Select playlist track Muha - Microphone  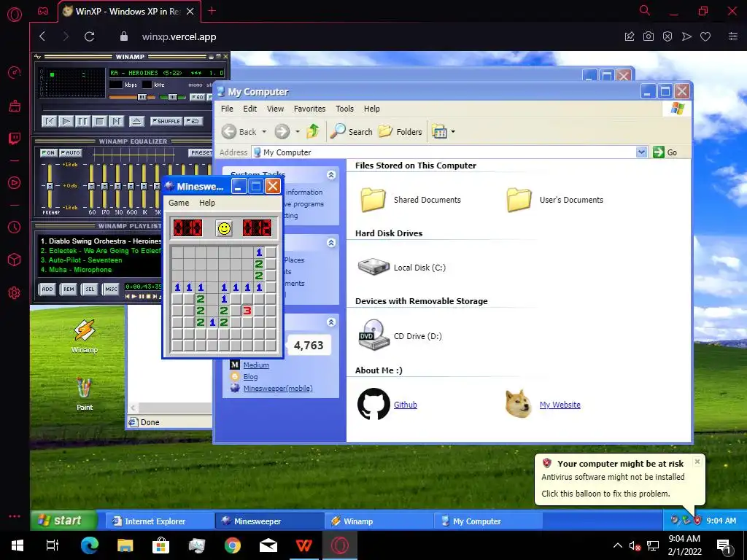point(76,270)
